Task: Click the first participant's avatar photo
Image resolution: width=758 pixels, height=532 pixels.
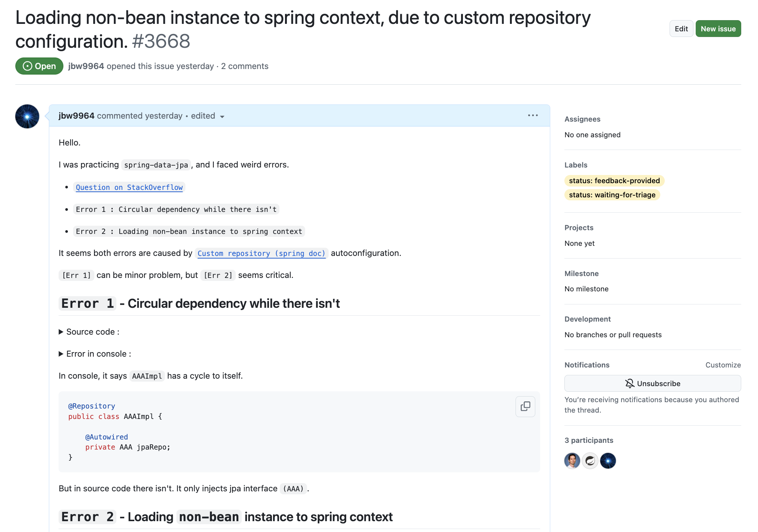Action: [x=572, y=461]
